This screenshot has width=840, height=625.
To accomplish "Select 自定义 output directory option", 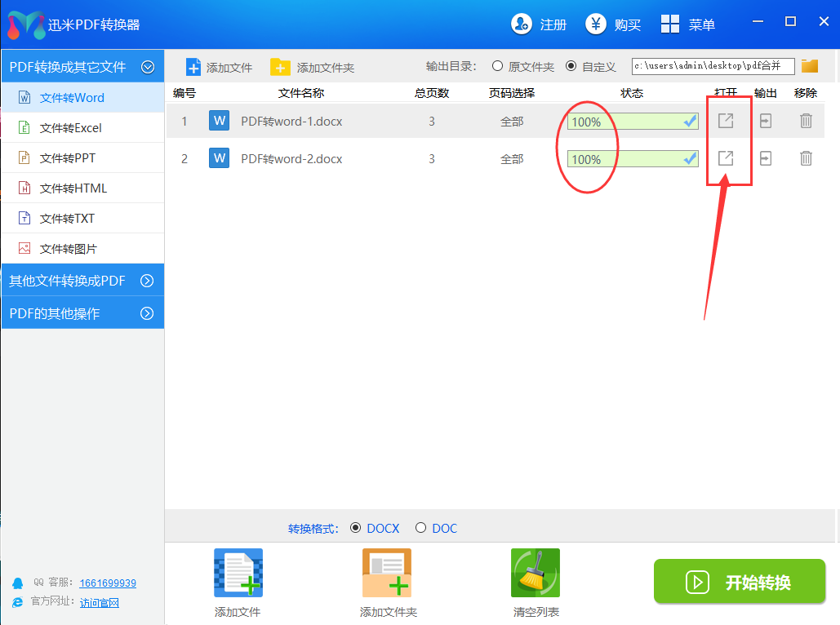I will coord(571,66).
